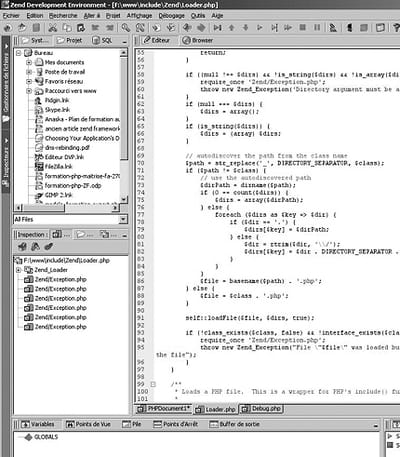The image size is (400, 457).
Task: Select the Loader.php editor tab
Action: click(216, 409)
